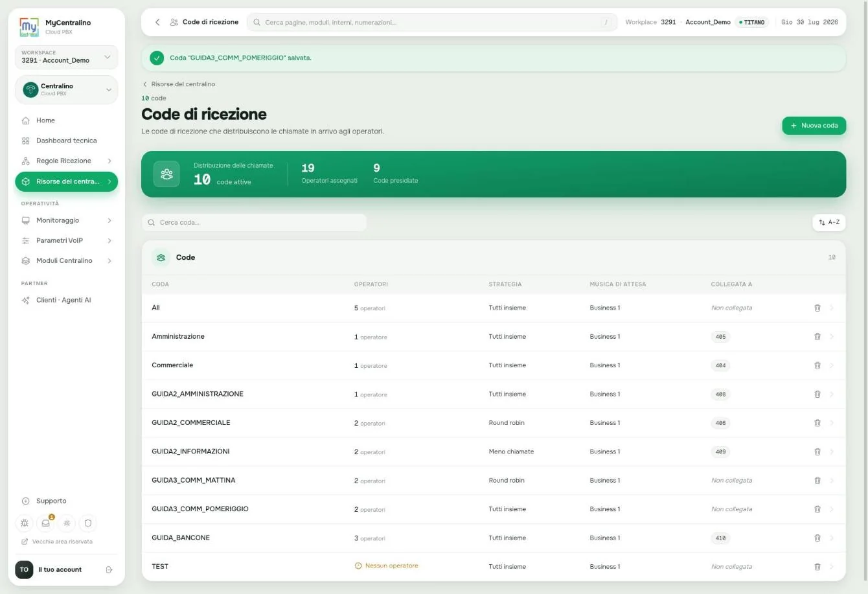Screen dimensions: 868x594
Task: Click the TITANO badge in top bar
Action: 751,22
